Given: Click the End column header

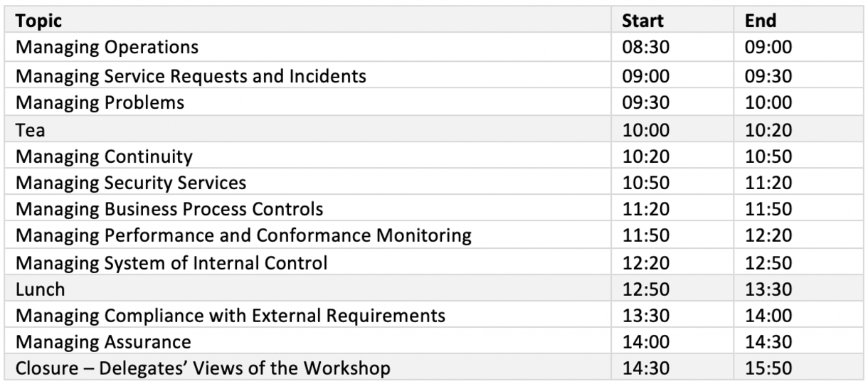Looking at the screenshot, I should (x=759, y=21).
